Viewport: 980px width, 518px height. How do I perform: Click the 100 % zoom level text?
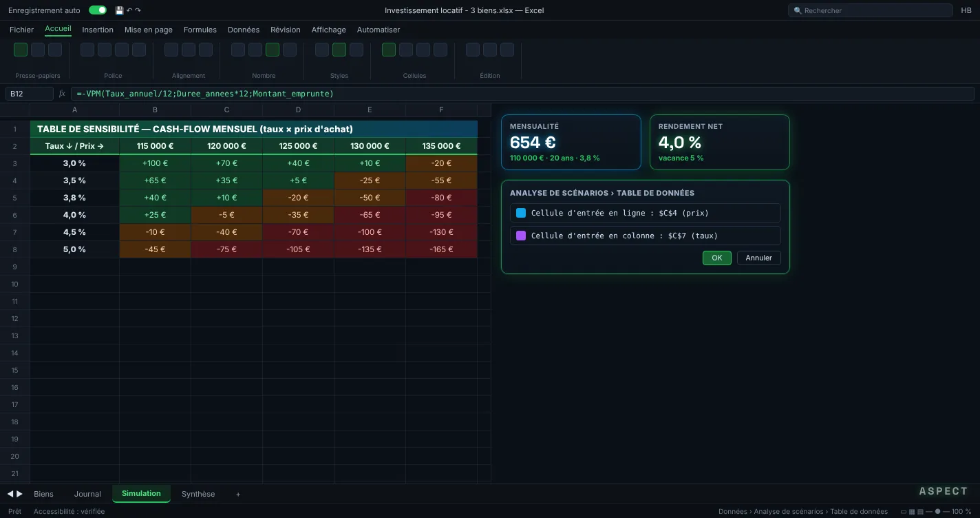click(961, 512)
